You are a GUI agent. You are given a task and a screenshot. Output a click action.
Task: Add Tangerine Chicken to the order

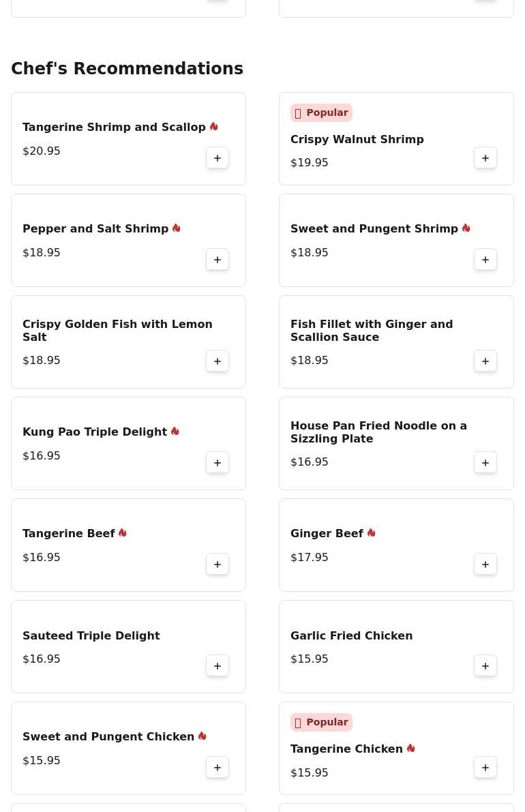click(485, 768)
